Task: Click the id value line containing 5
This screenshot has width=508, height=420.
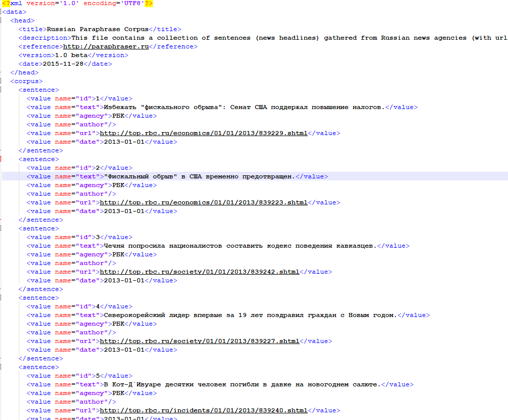Action: click(79, 376)
